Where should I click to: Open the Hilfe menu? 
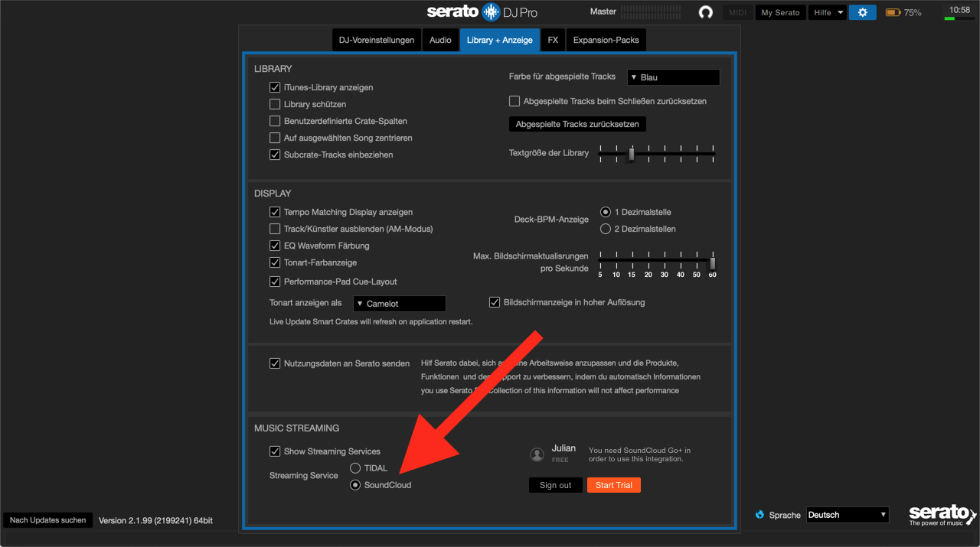[827, 11]
